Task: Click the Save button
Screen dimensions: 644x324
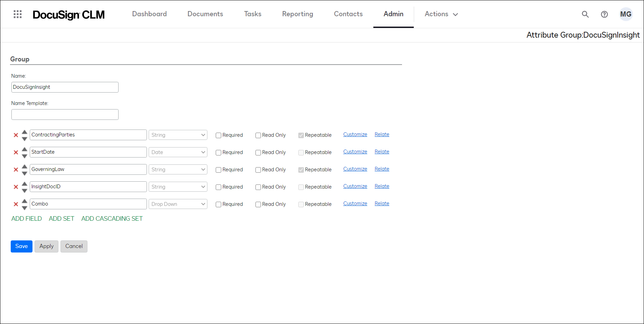Action: coord(21,246)
